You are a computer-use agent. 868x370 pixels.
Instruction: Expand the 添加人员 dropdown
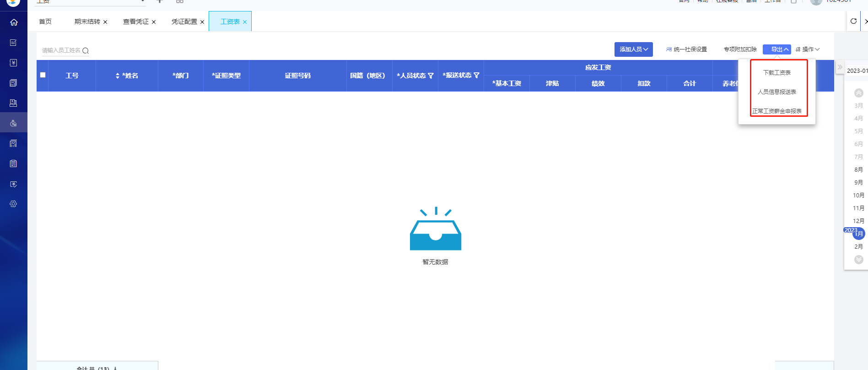tap(634, 49)
